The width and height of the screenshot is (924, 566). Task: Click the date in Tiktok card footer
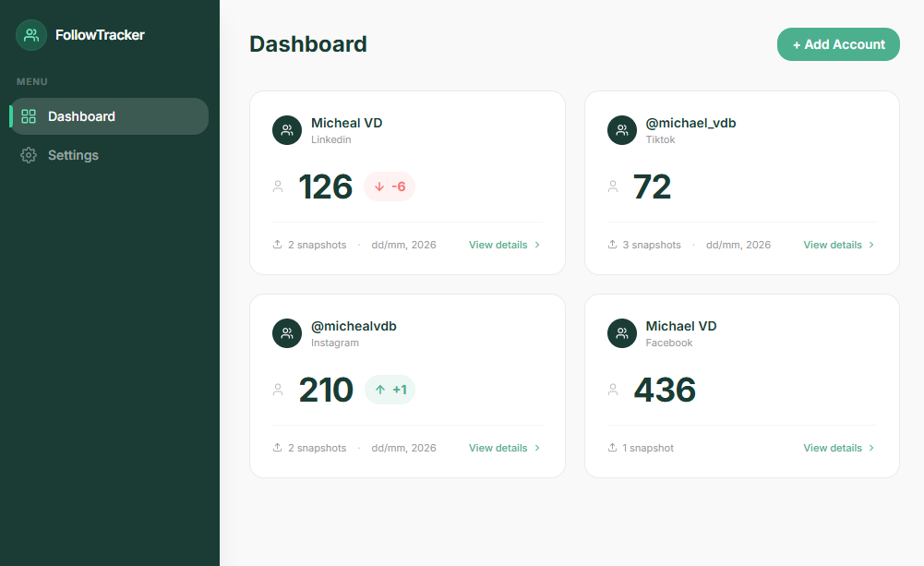click(738, 245)
